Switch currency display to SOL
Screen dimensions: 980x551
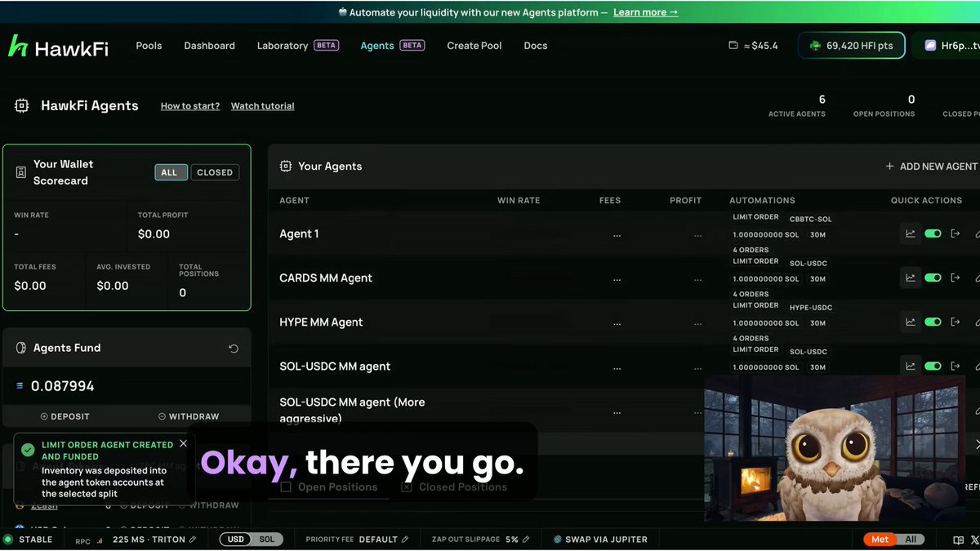pyautogui.click(x=267, y=540)
